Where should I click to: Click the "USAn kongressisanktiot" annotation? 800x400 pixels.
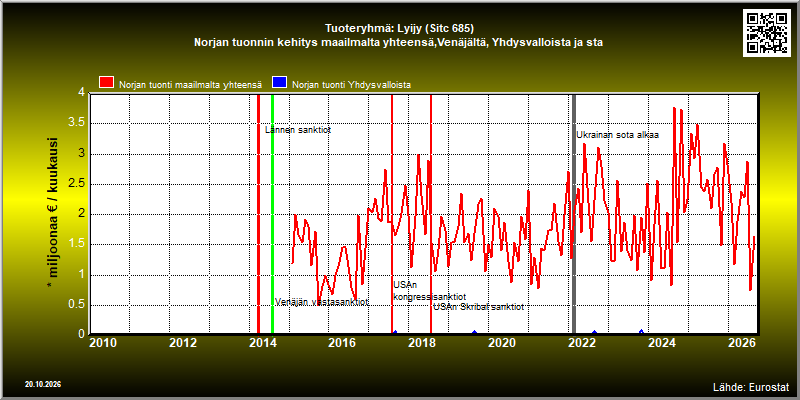[x=430, y=291]
